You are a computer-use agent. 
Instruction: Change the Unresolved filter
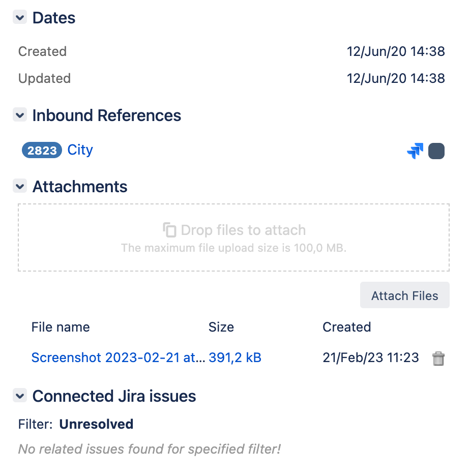[96, 424]
